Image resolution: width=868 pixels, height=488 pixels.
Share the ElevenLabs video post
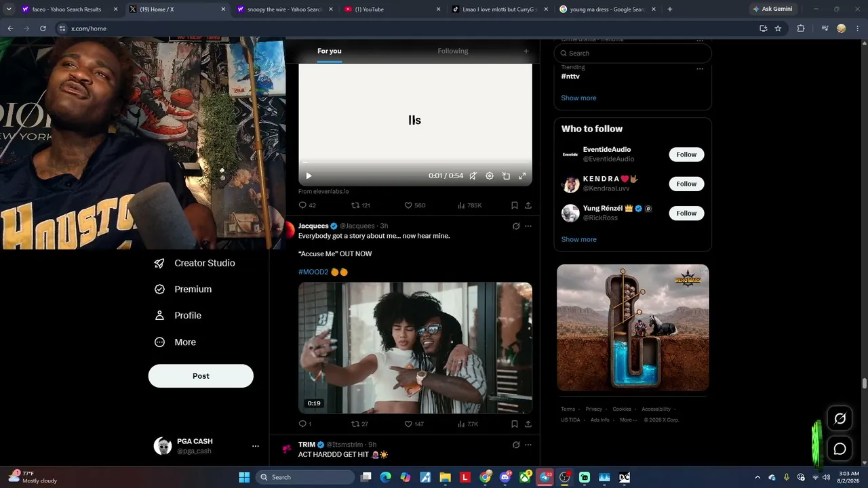(x=528, y=205)
